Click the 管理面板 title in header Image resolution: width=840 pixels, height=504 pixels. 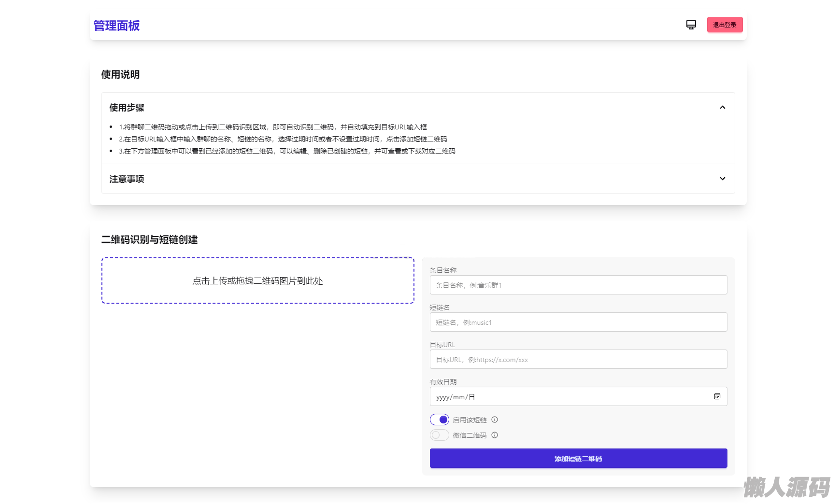[116, 26]
